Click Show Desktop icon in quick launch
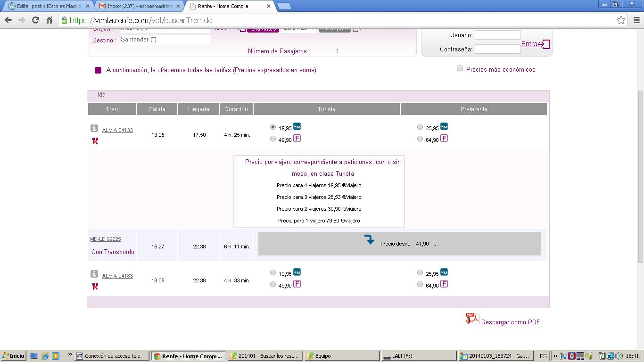644x362 pixels. (34, 356)
